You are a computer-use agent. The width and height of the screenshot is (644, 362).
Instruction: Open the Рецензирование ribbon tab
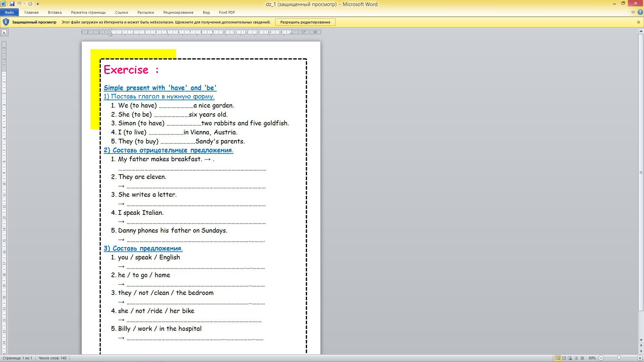coord(178,12)
